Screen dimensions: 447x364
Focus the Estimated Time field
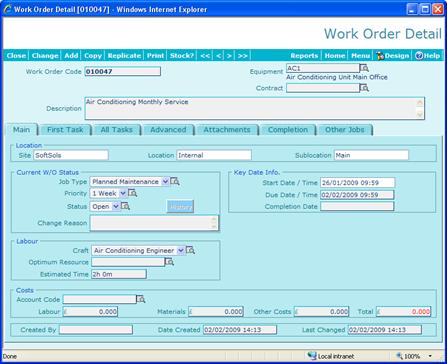pyautogui.click(x=119, y=274)
